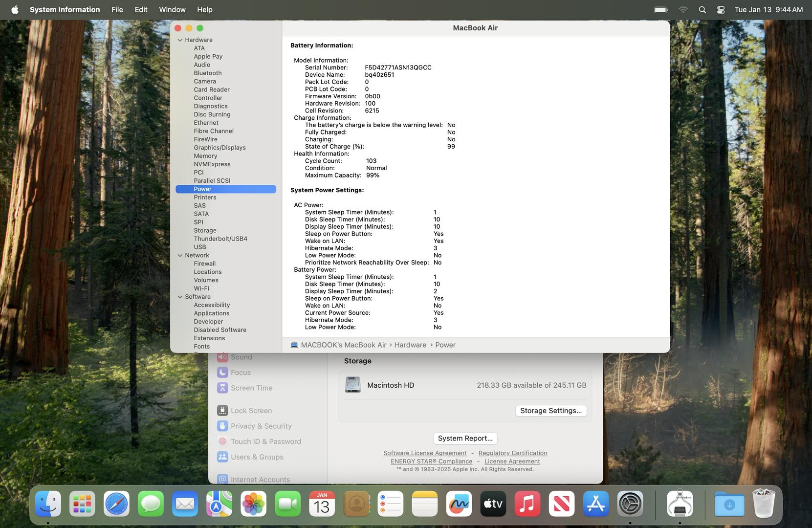The image size is (812, 528).
Task: Open the Trash in Dock
Action: pyautogui.click(x=764, y=504)
